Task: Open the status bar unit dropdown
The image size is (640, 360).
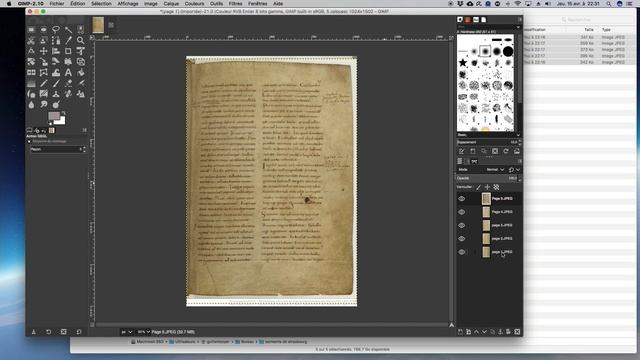Action: point(127,332)
